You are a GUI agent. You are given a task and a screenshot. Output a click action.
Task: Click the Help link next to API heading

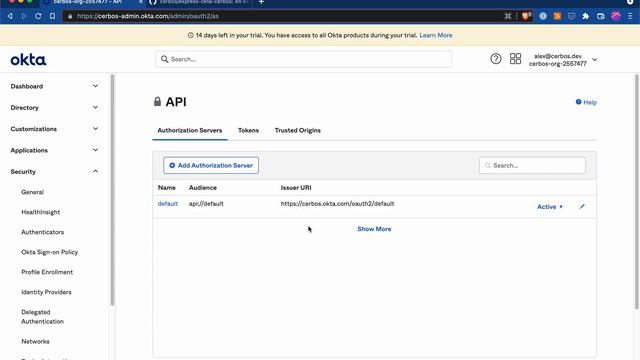[586, 102]
